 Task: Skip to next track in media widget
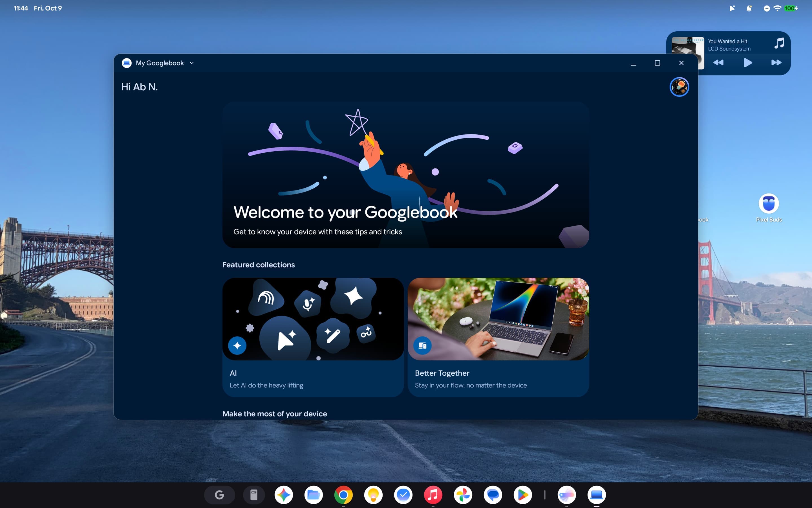click(776, 62)
